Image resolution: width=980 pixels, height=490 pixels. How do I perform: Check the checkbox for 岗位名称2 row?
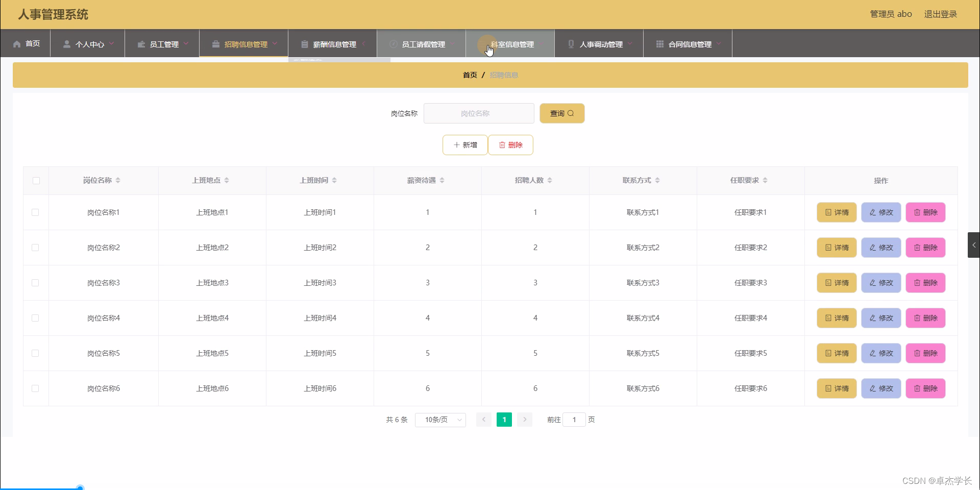click(35, 248)
